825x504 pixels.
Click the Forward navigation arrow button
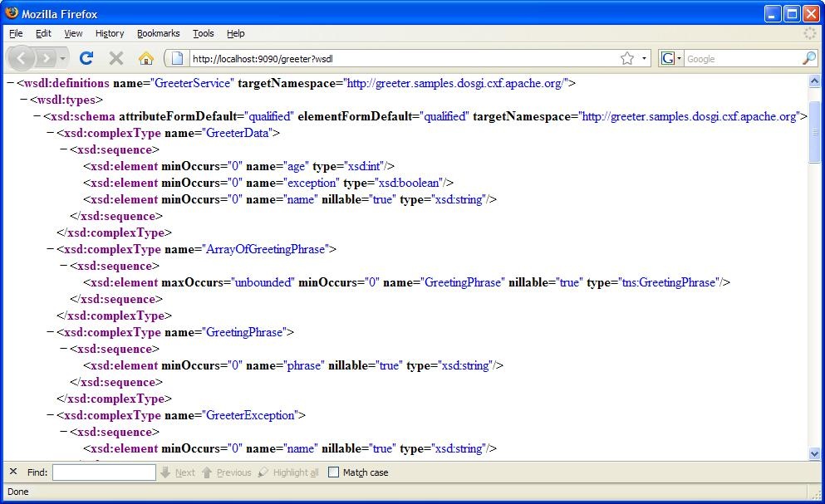click(47, 58)
